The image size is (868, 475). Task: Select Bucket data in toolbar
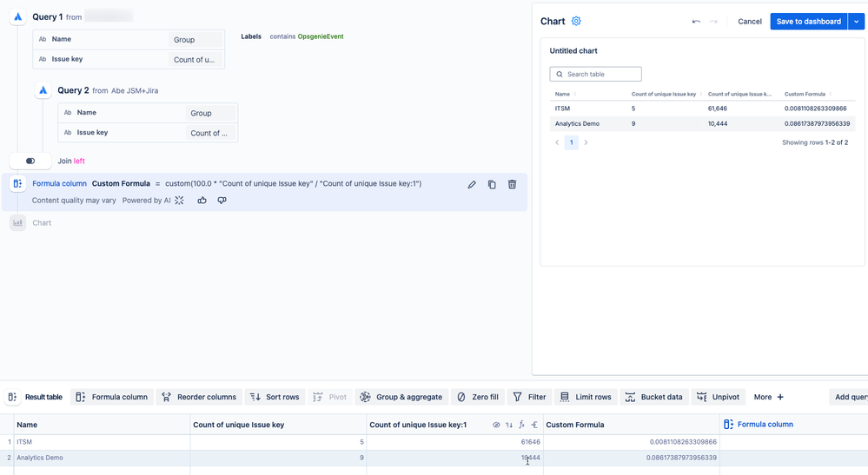click(x=653, y=397)
